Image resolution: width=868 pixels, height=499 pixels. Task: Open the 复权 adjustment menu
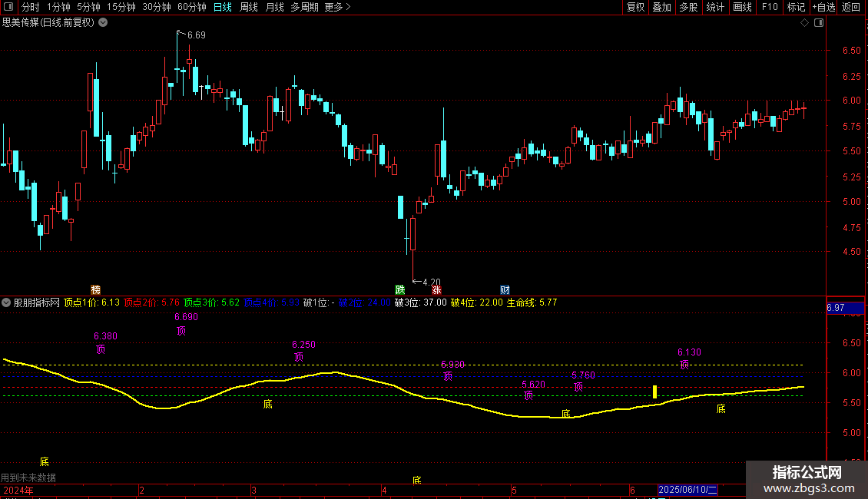point(635,7)
